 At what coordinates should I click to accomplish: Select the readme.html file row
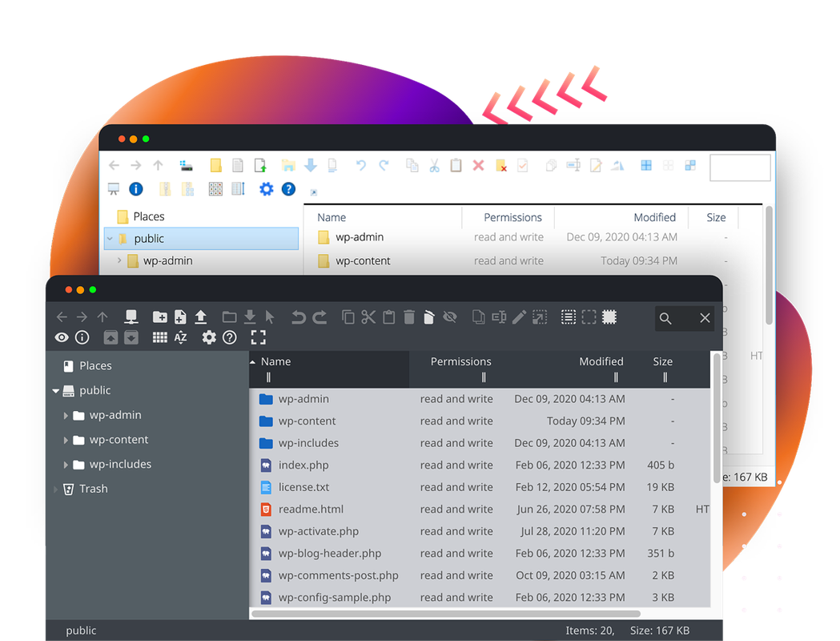pos(480,509)
